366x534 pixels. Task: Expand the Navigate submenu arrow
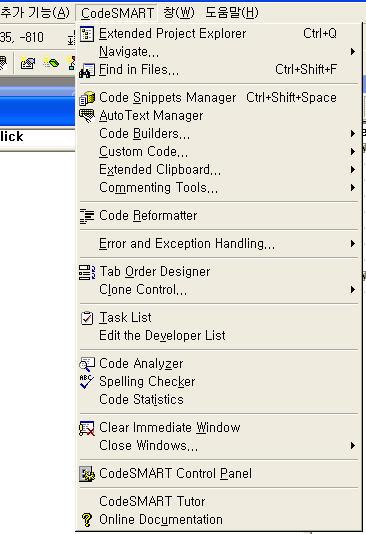point(353,52)
